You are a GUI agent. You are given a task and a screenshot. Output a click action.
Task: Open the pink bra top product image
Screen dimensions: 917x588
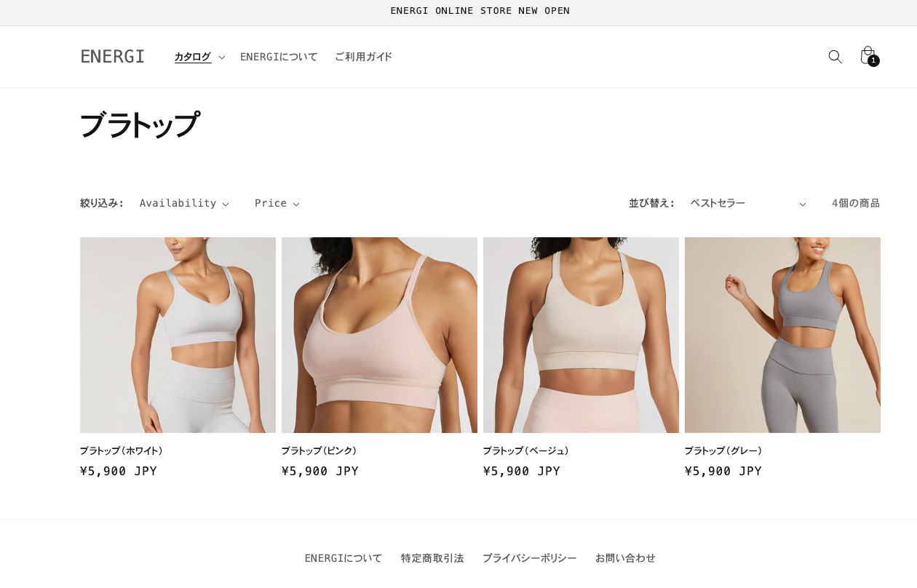tap(379, 335)
